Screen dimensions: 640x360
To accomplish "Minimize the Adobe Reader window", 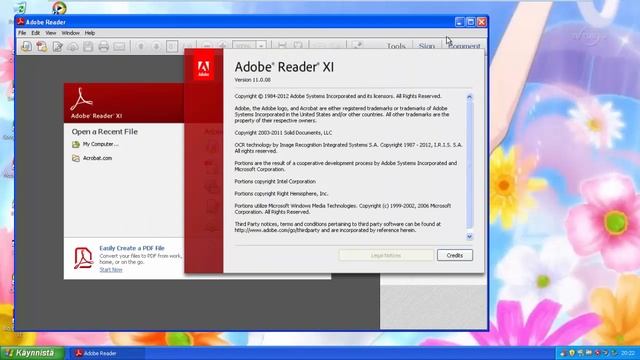I will [x=459, y=22].
